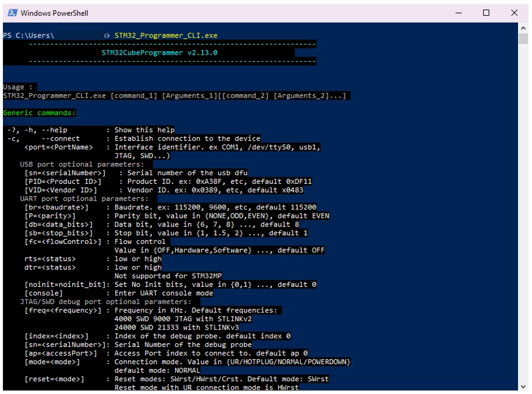
Task: Click the '[VID=<Vendor ID>]' parameter
Action: 61,190
